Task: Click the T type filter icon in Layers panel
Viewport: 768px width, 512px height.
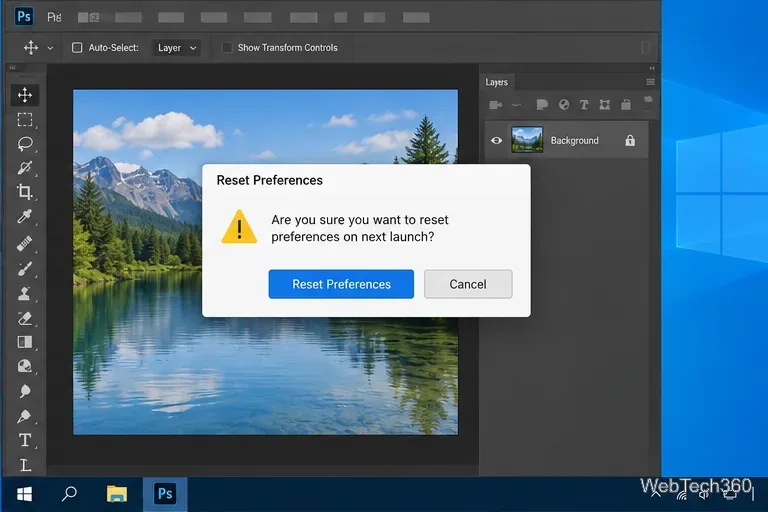Action: (x=584, y=104)
